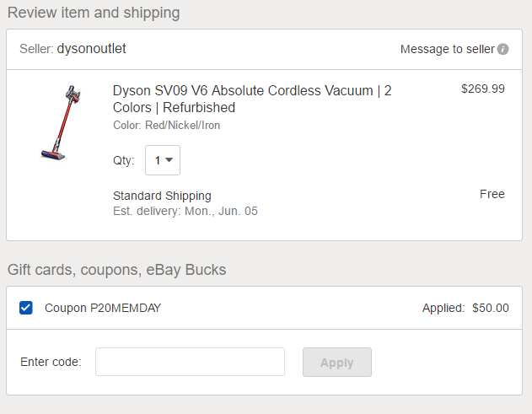The image size is (532, 414).
Task: Open the dysonoutlet seller name
Action: pyautogui.click(x=91, y=49)
